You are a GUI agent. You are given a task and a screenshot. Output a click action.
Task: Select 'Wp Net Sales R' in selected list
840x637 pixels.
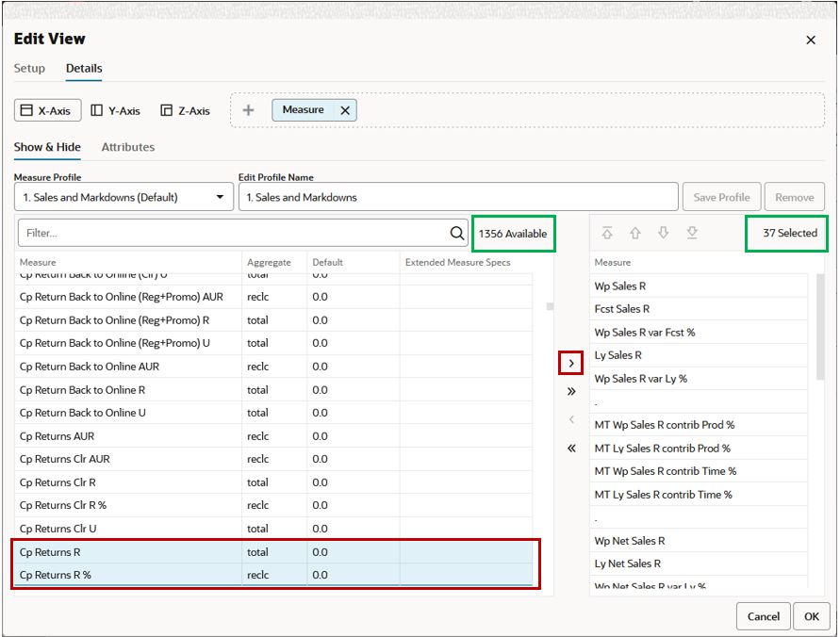699,541
